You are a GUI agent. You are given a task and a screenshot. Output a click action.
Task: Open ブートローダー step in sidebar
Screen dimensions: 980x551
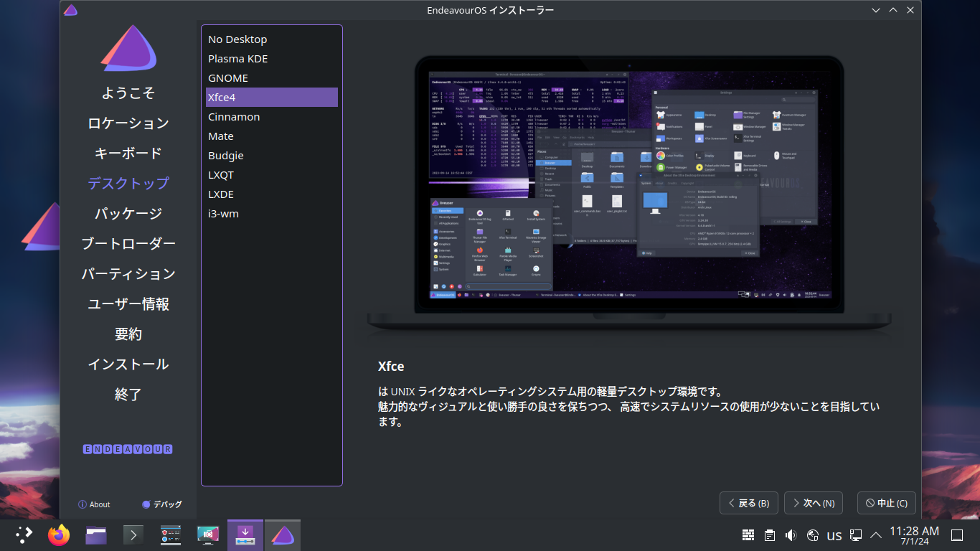coord(128,244)
